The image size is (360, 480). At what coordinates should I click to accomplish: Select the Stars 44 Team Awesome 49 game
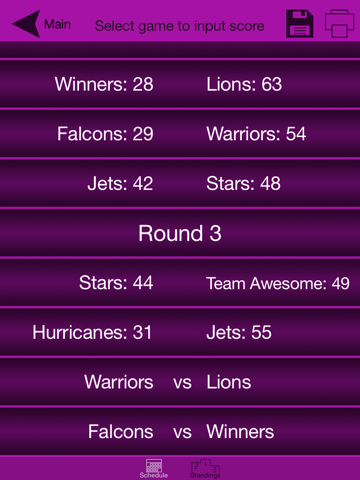(180, 283)
